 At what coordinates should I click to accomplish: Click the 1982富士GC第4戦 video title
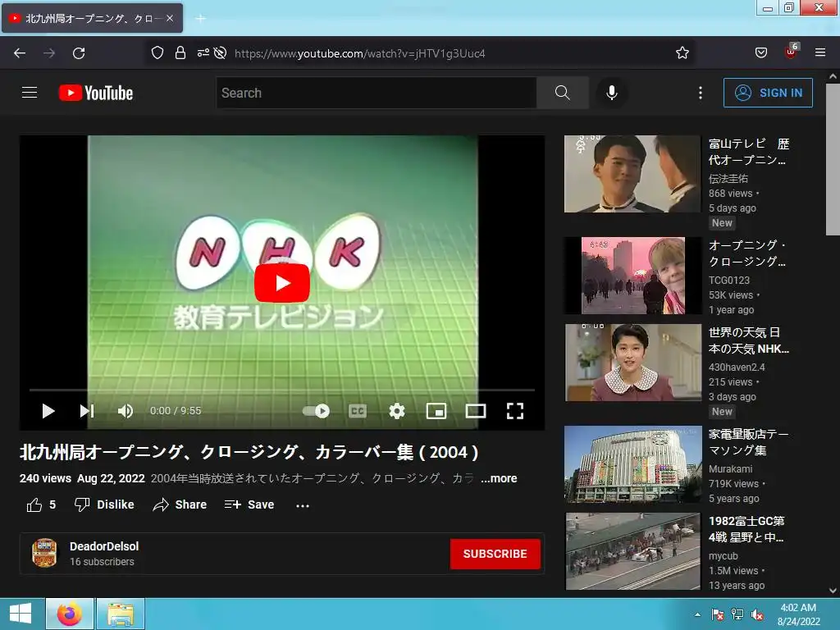tap(746, 529)
